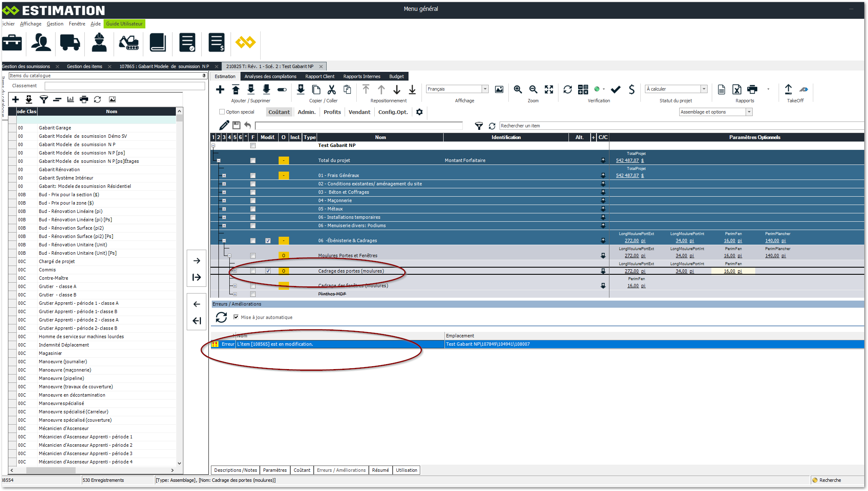The width and height of the screenshot is (868, 491).
Task: Open the Gestion menu
Action: pyautogui.click(x=55, y=24)
